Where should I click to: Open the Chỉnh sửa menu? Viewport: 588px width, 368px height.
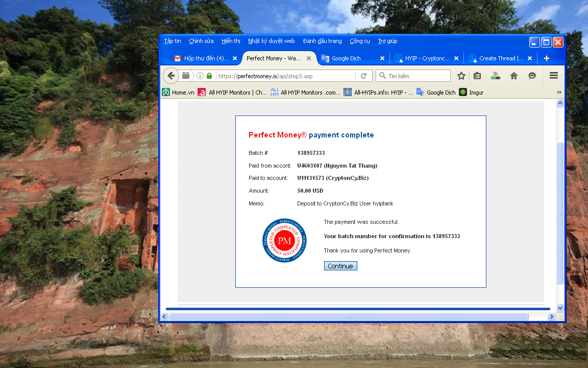201,41
